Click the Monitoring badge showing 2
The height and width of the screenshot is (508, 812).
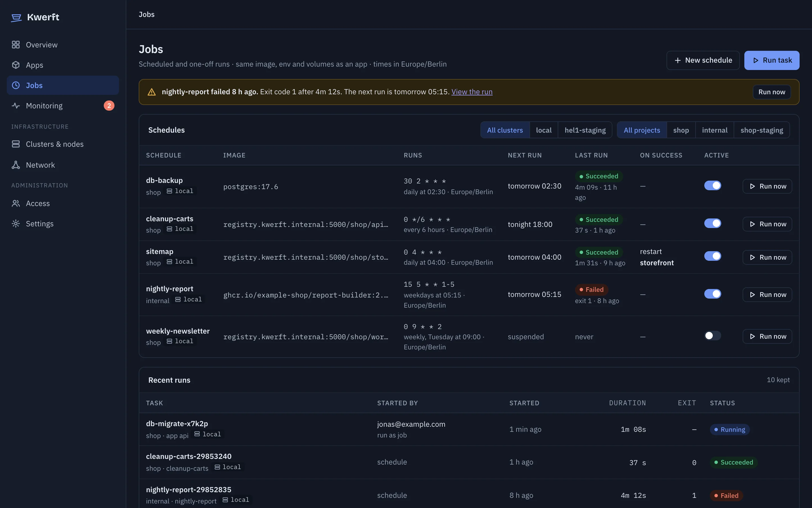tap(109, 106)
